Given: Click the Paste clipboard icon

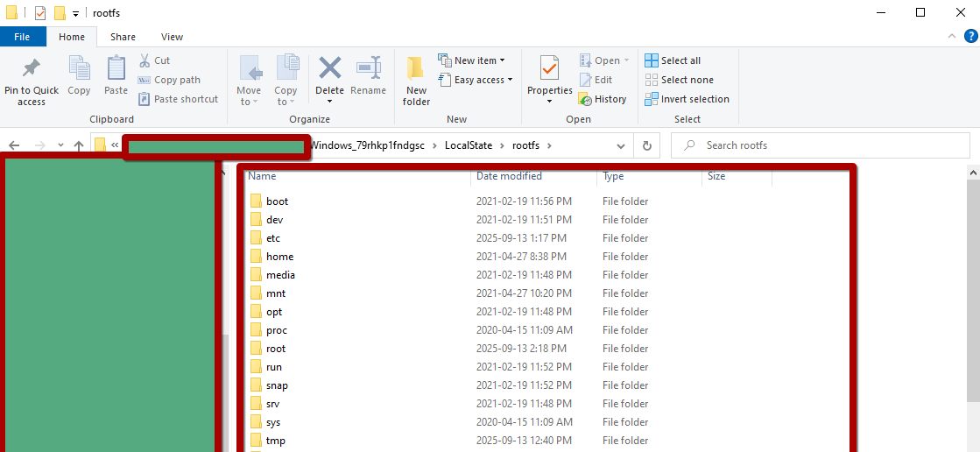Looking at the screenshot, I should 116,69.
